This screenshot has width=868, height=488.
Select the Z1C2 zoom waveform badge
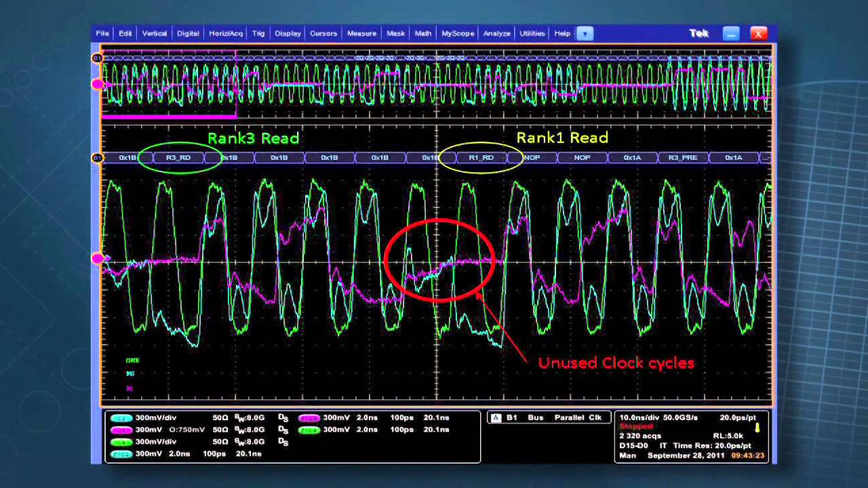pos(121,454)
